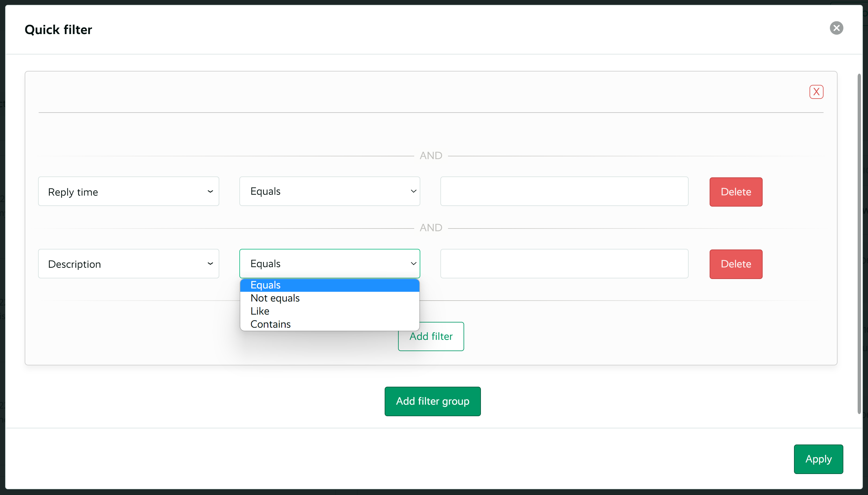Click chevron arrow on Reply time select
The image size is (868, 495).
pyautogui.click(x=210, y=191)
